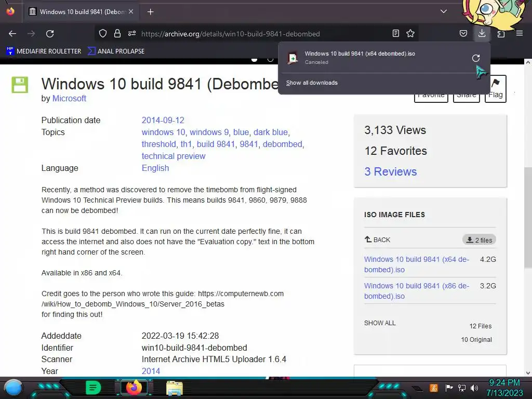Open the Microsoft author link
Viewport: 532px width, 399px height.
click(69, 98)
